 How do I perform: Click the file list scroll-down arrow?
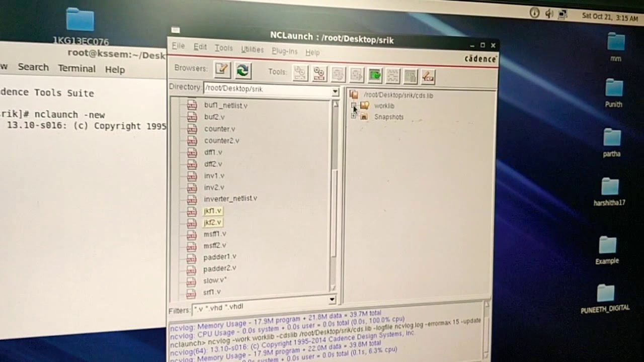(333, 287)
